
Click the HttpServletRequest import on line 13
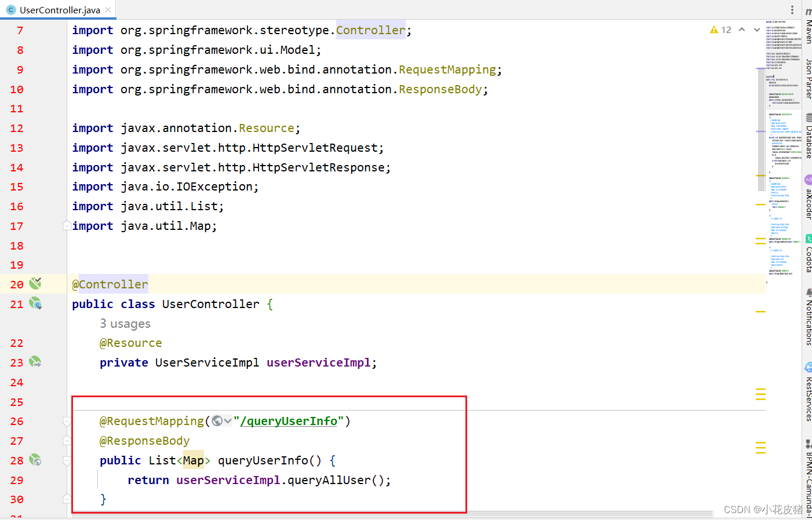[315, 148]
